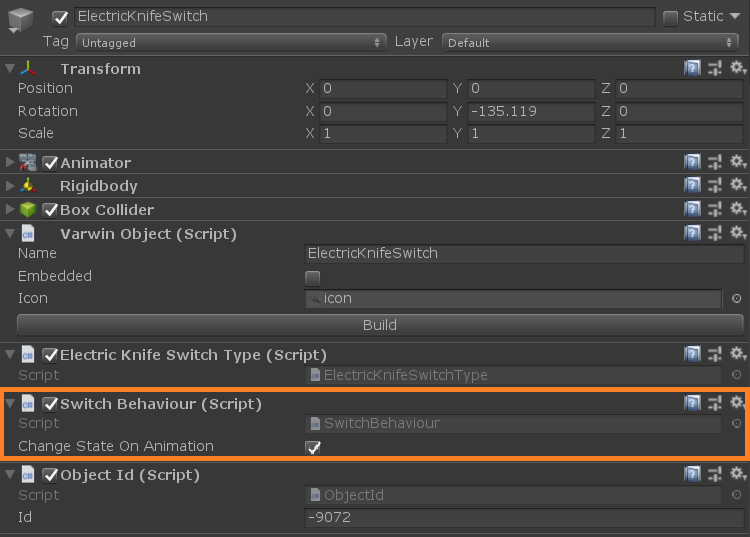
Task: Toggle the Static checkbox
Action: 670,17
